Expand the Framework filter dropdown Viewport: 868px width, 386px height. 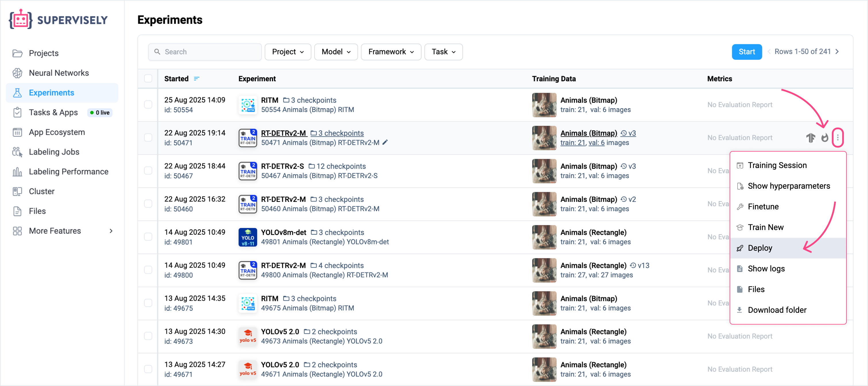pyautogui.click(x=391, y=52)
